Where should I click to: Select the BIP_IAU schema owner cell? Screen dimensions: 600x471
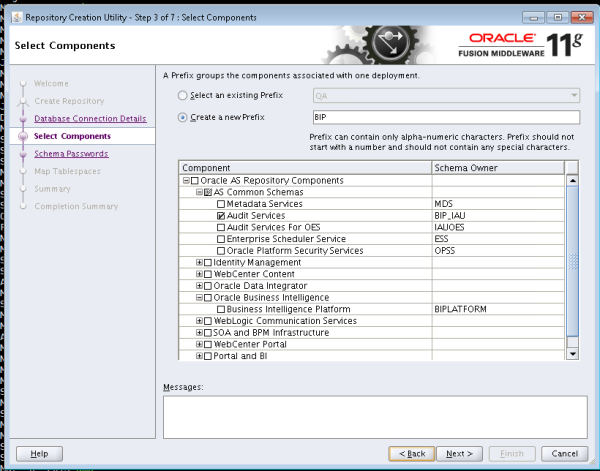point(498,216)
